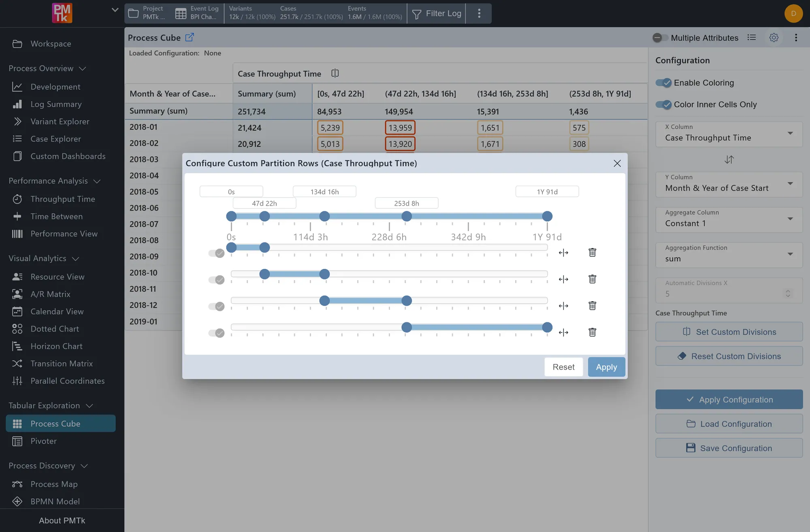810x532 pixels.
Task: Click the Reset button in dialog
Action: tap(563, 367)
